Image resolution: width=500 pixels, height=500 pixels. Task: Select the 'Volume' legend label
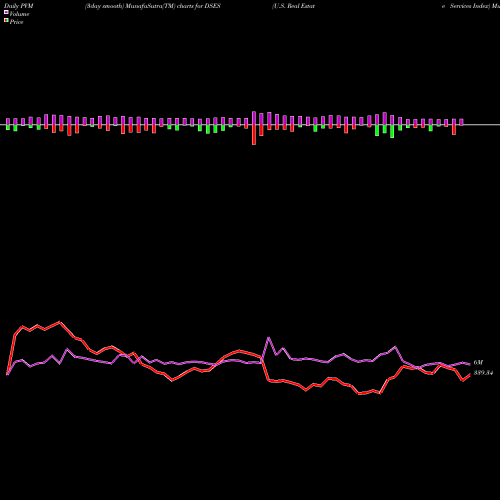pos(19,14)
